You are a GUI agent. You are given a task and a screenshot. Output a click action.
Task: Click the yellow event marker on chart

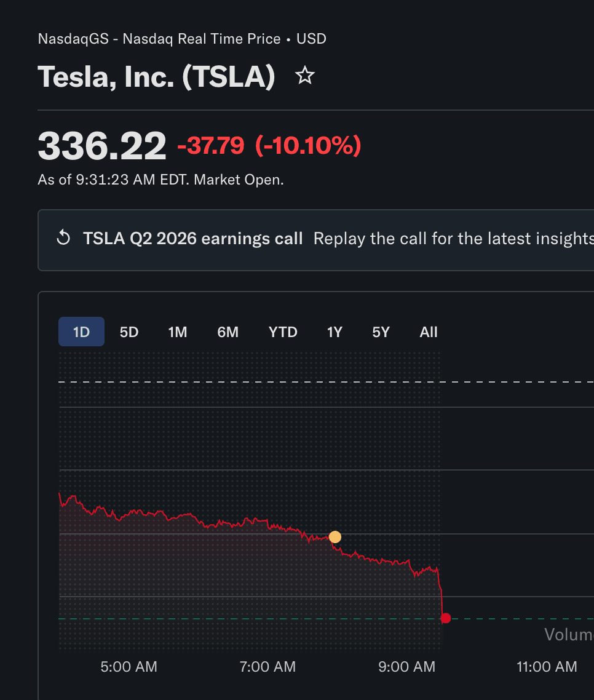click(x=335, y=537)
